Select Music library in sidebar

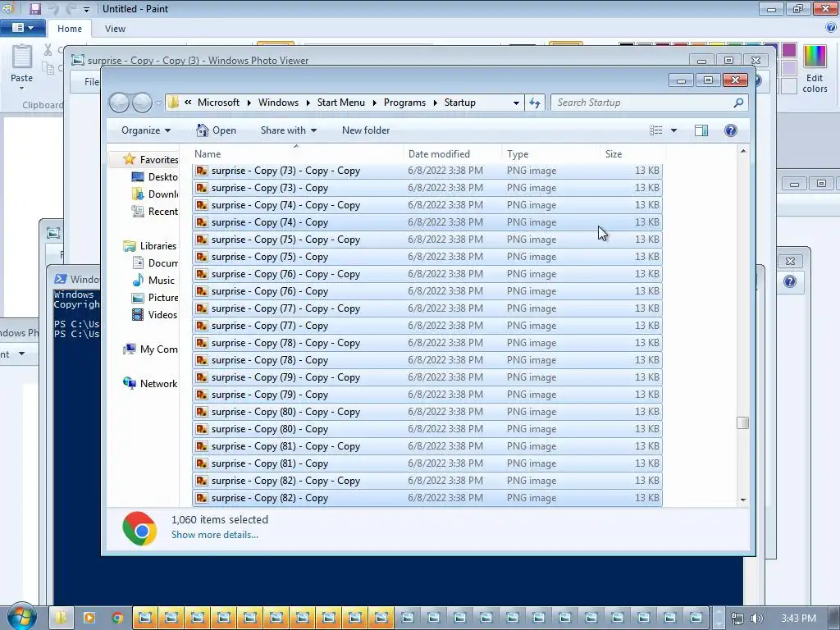click(x=153, y=281)
